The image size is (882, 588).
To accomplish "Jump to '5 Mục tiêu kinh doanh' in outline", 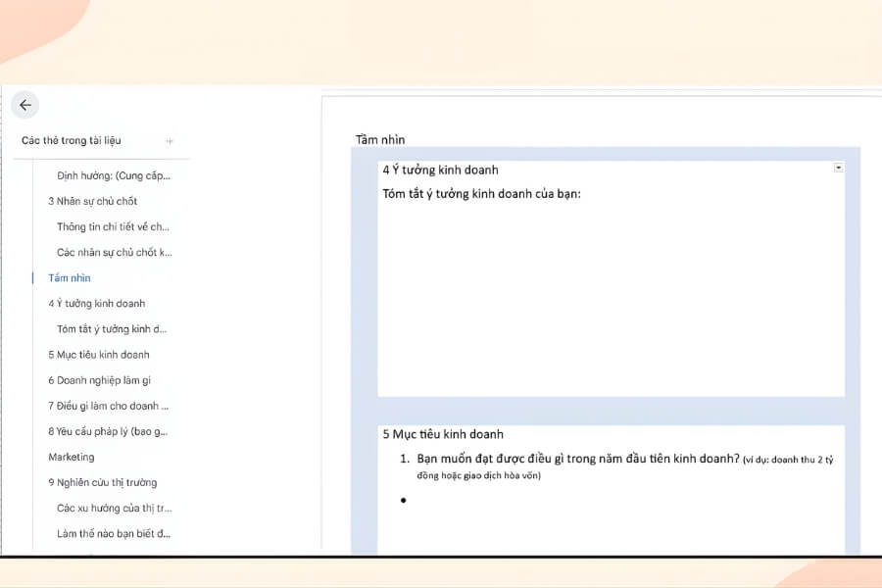I will pyautogui.click(x=99, y=355).
